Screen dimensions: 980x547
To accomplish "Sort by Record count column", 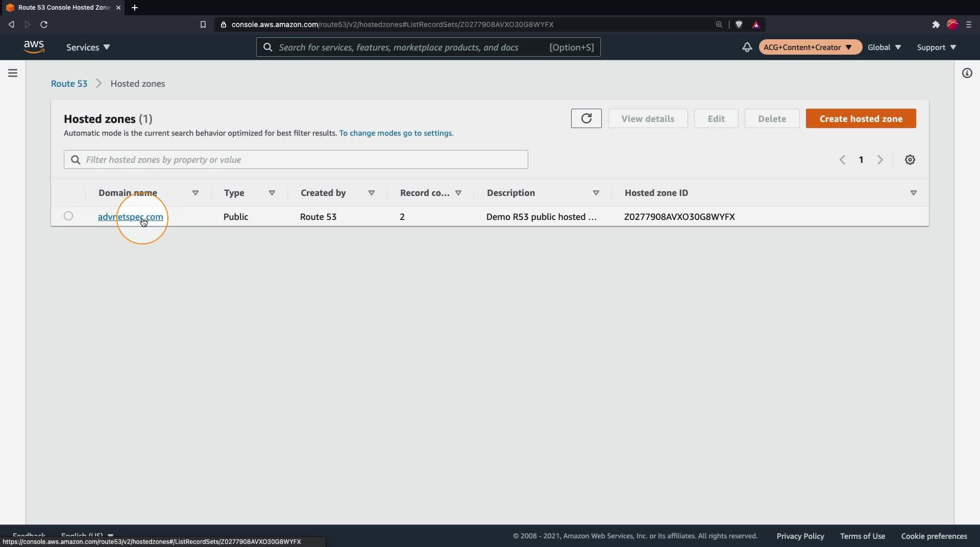I will (x=458, y=193).
